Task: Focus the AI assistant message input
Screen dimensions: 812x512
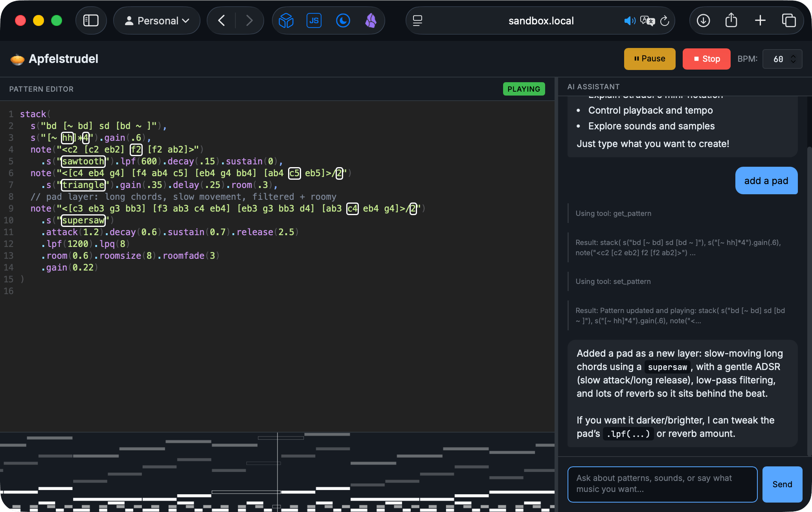Action: click(662, 484)
